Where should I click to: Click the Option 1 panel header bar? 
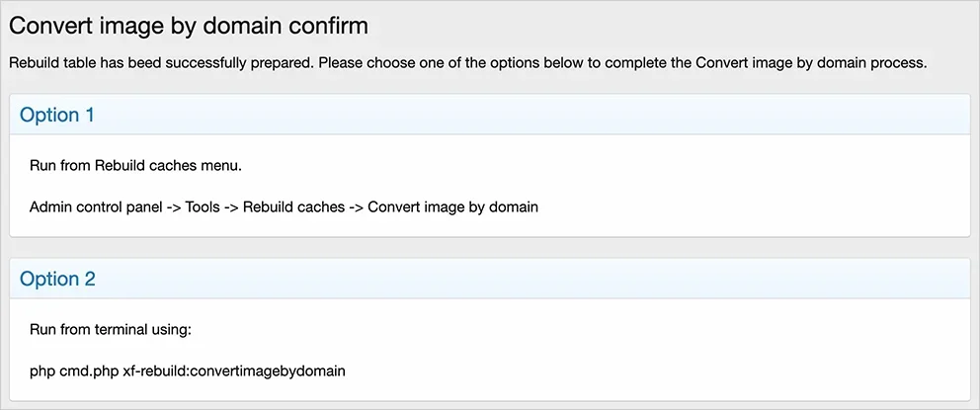(x=489, y=115)
